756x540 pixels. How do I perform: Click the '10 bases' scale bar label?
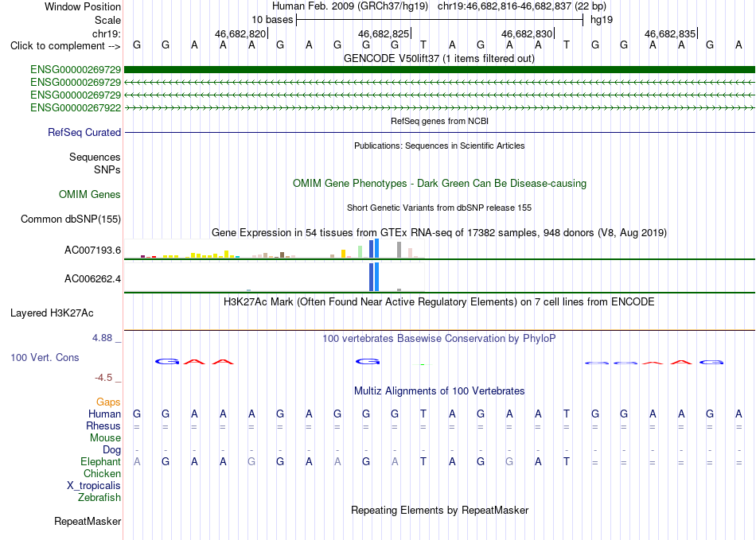(x=272, y=20)
